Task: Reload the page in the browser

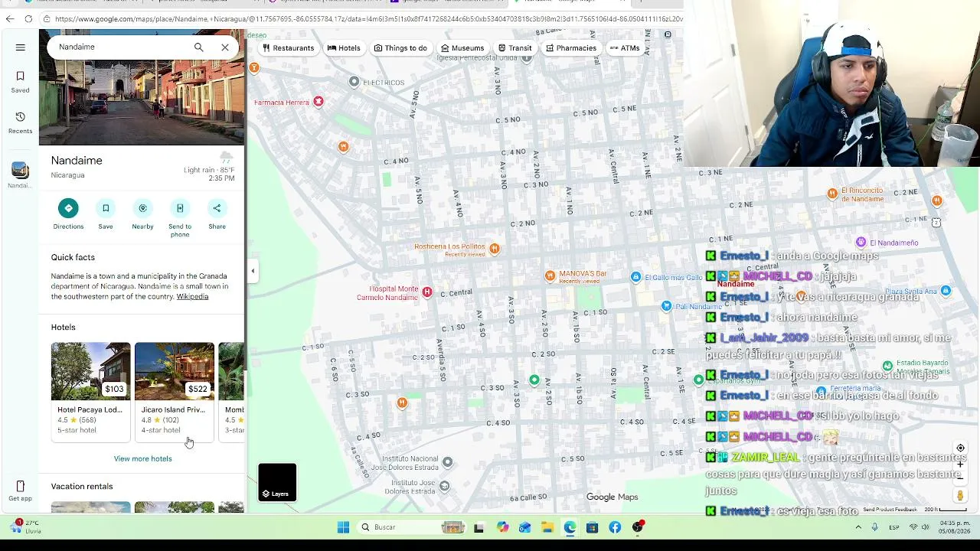Action: coord(28,19)
